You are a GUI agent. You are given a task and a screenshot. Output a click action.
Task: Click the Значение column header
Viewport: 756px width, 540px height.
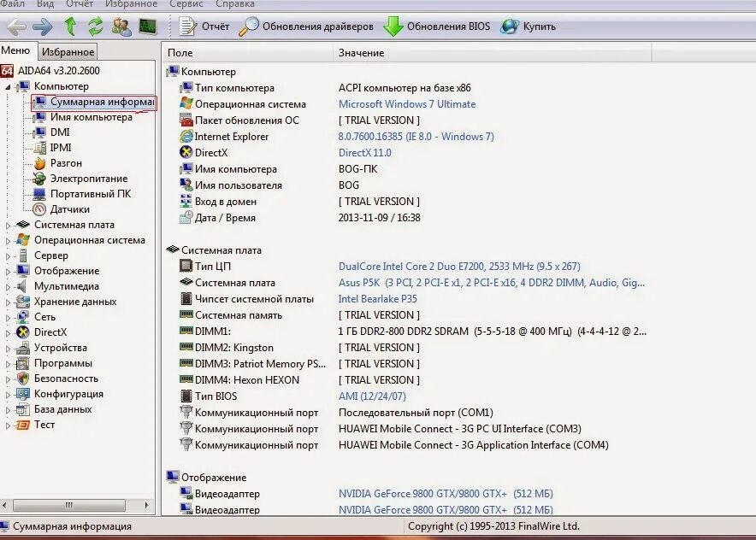tap(492, 53)
